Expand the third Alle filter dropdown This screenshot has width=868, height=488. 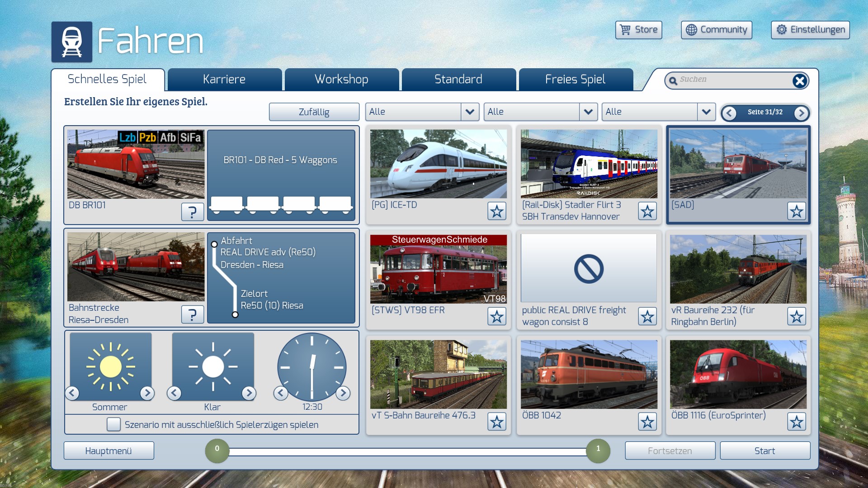pos(706,112)
